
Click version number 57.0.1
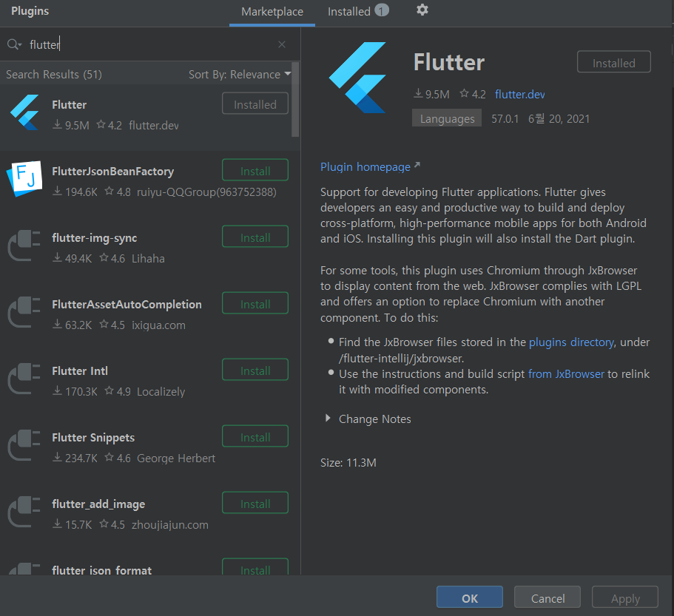coord(505,118)
